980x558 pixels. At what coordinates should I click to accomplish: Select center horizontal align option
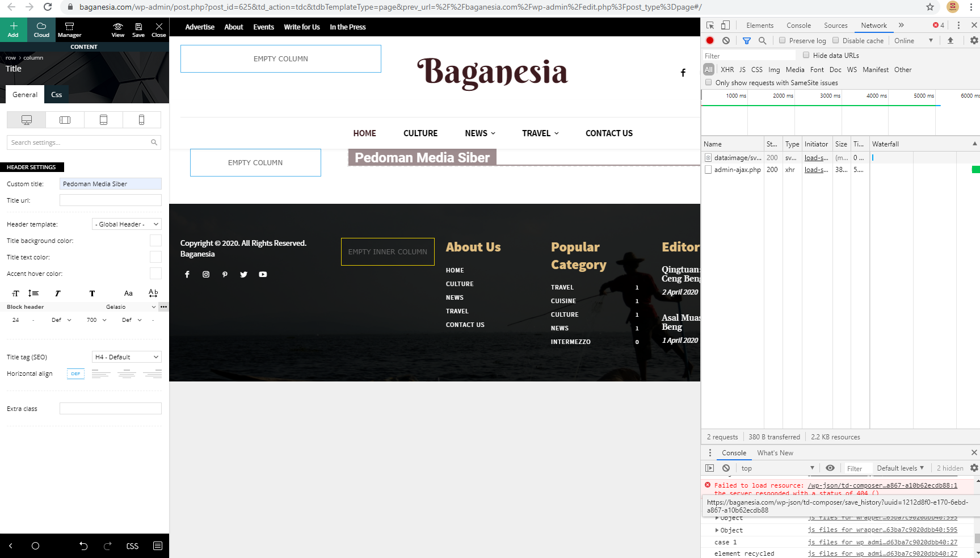127,374
